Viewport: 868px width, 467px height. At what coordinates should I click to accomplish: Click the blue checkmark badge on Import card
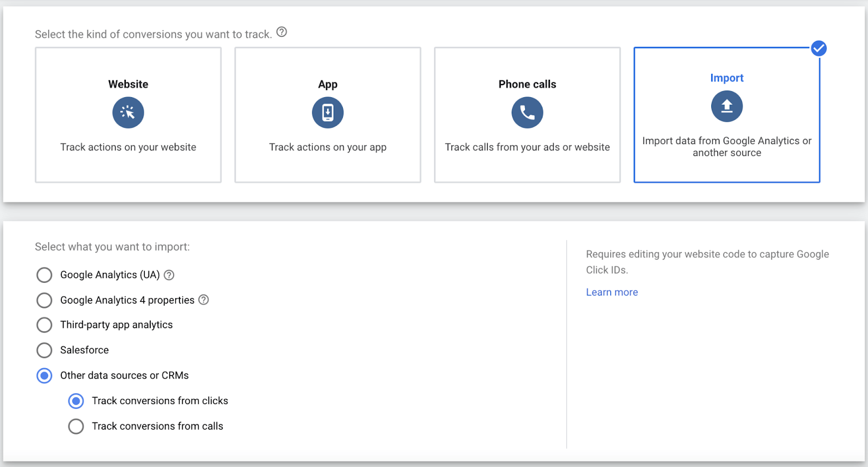(819, 48)
